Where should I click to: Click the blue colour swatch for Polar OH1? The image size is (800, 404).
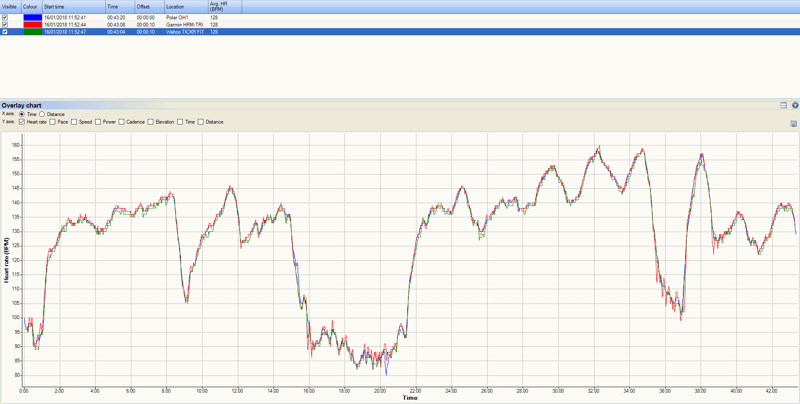point(33,17)
